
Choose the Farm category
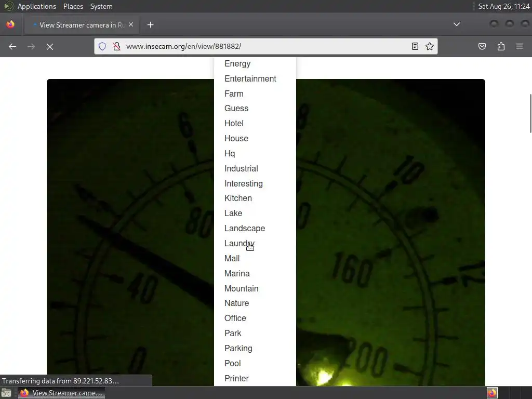point(234,94)
